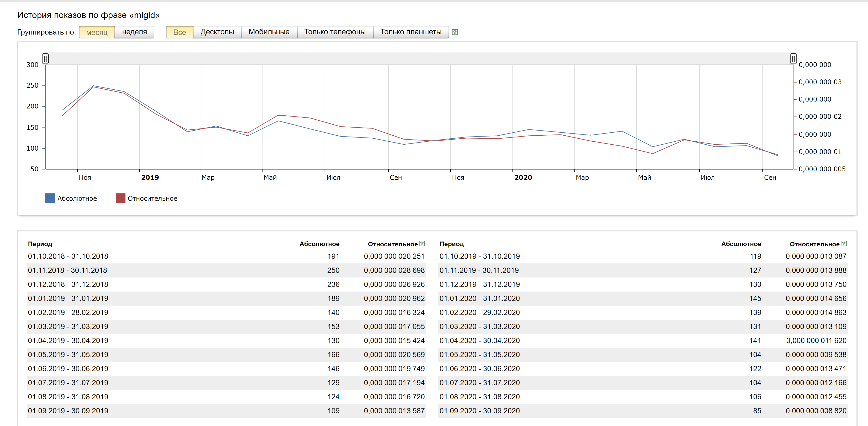Click the Относительное legend label

pyautogui.click(x=152, y=199)
